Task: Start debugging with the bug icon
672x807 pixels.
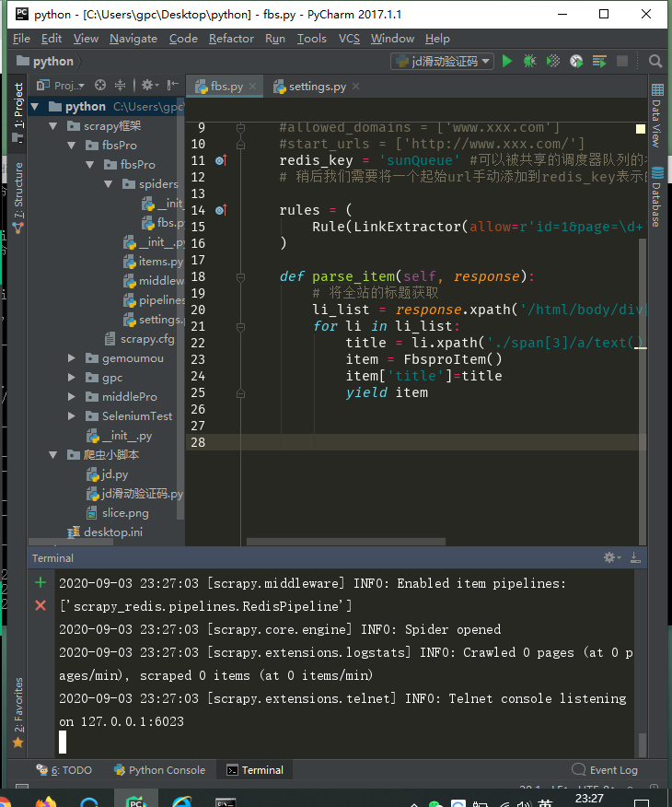Action: coord(529,61)
